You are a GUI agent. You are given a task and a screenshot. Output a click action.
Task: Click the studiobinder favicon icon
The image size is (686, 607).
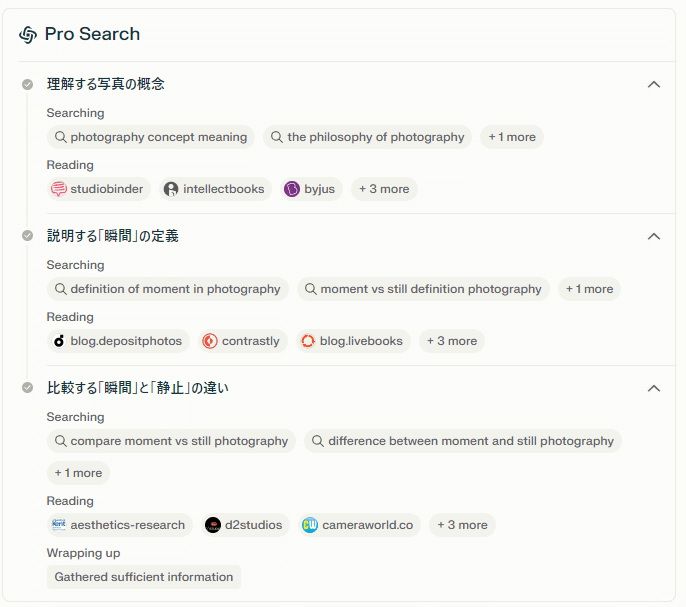click(x=59, y=189)
